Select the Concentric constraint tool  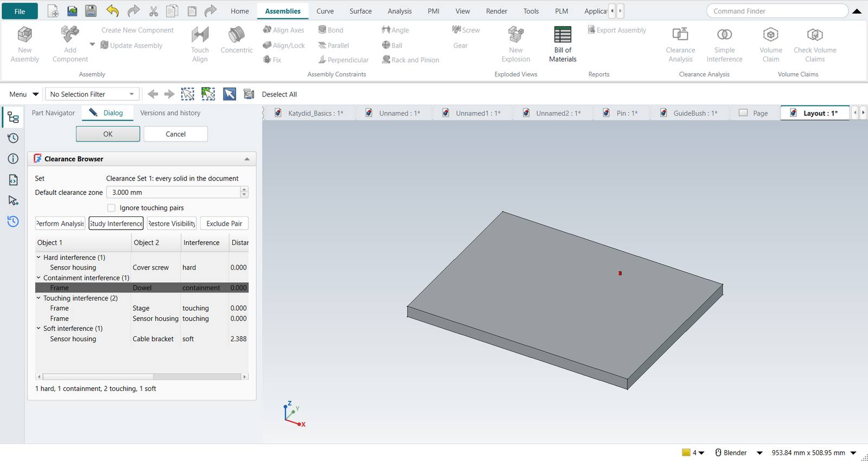point(237,40)
